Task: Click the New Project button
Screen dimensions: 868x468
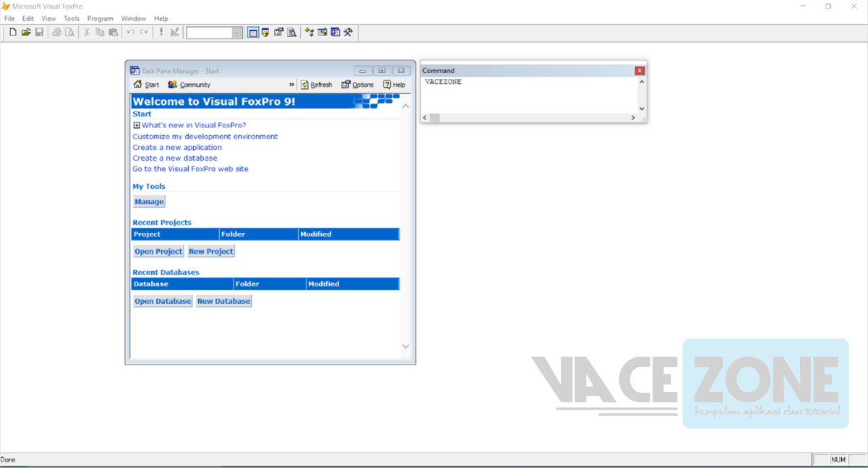Action: pos(210,251)
